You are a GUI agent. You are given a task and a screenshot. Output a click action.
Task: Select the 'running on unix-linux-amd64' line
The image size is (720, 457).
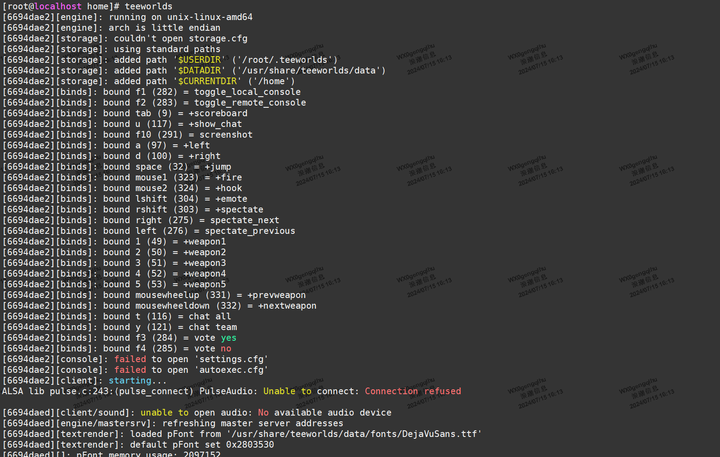(x=127, y=17)
